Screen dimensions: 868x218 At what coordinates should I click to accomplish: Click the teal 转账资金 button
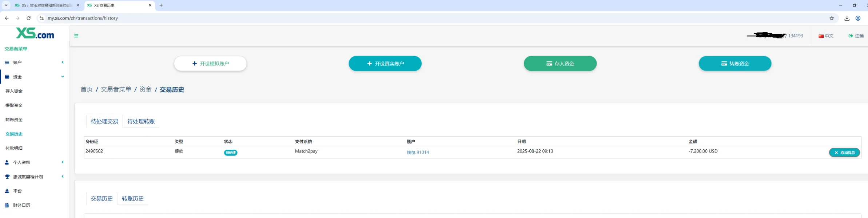[x=735, y=64]
